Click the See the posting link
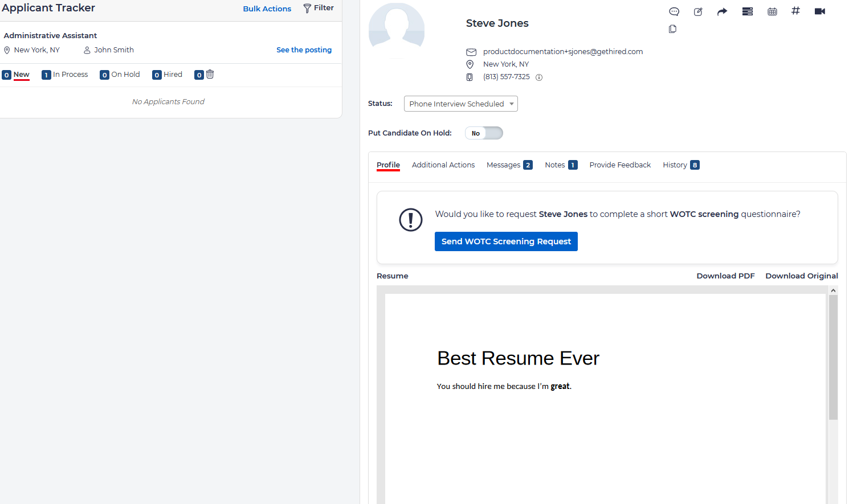This screenshot has width=853, height=504. pyautogui.click(x=304, y=50)
